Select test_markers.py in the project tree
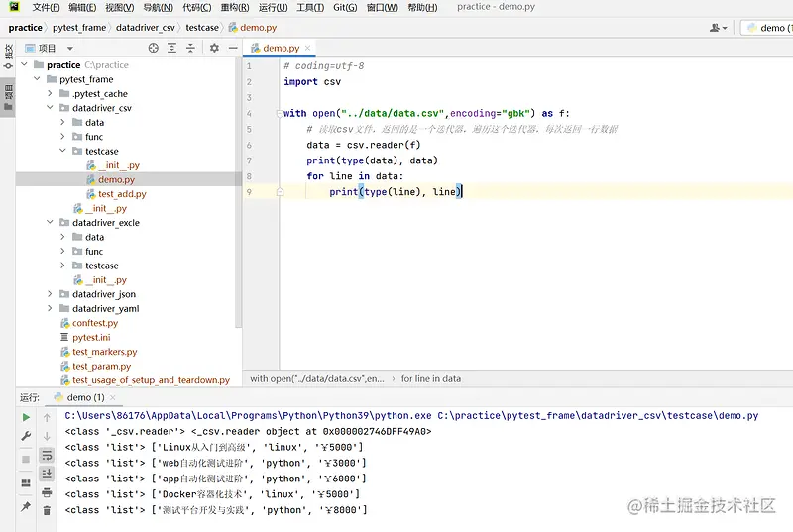Image resolution: width=793 pixels, height=532 pixels. coord(104,352)
